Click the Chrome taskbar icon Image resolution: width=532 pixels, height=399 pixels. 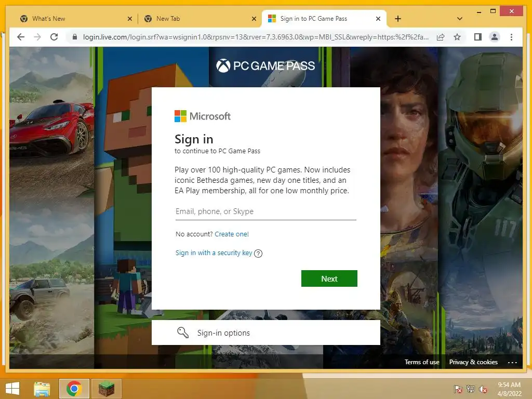coord(74,389)
